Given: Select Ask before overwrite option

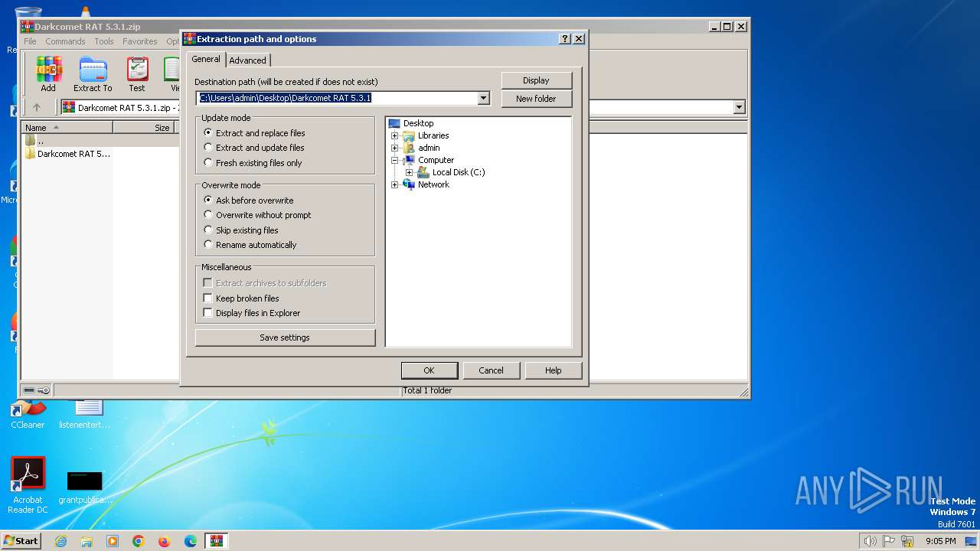Looking at the screenshot, I should (248, 201).
